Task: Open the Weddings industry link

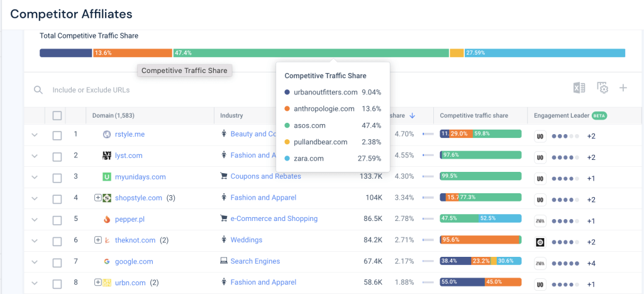Action: pos(247,240)
